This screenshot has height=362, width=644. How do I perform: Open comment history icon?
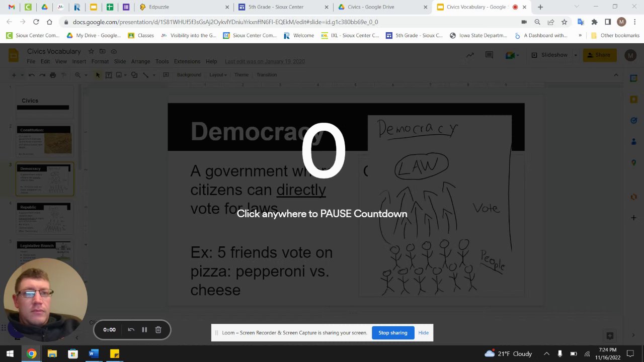pyautogui.click(x=489, y=55)
